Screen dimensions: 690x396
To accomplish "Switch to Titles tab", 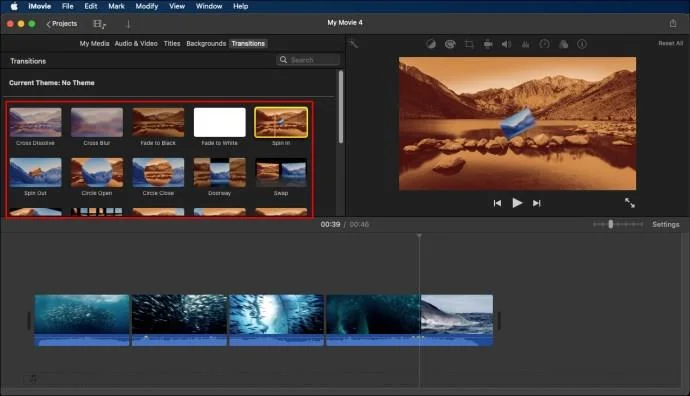I will point(172,43).
